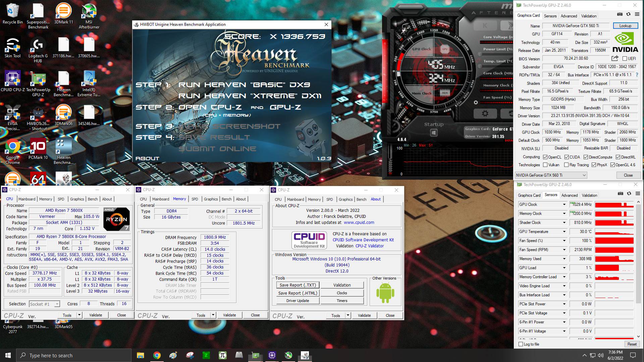644x362 pixels.
Task: Click Save Report (.TXT) button
Action: (298, 285)
